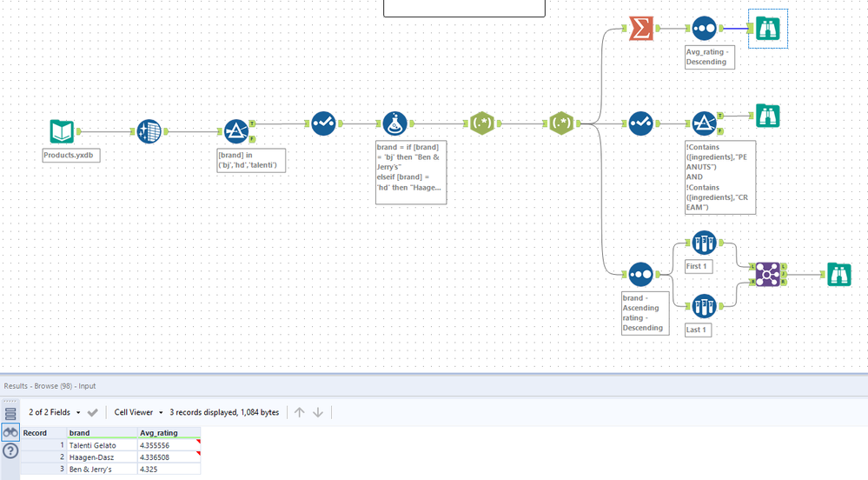868x480 pixels.
Task: Select the brand Filter tool icon
Action: click(236, 131)
